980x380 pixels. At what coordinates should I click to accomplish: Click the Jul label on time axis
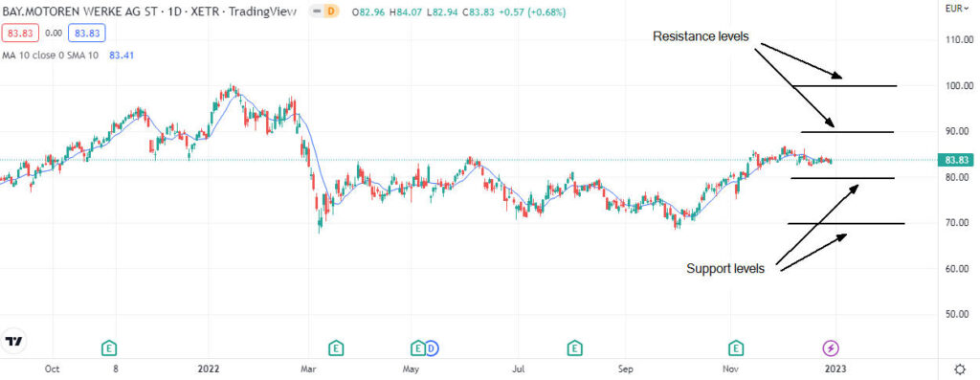(518, 369)
